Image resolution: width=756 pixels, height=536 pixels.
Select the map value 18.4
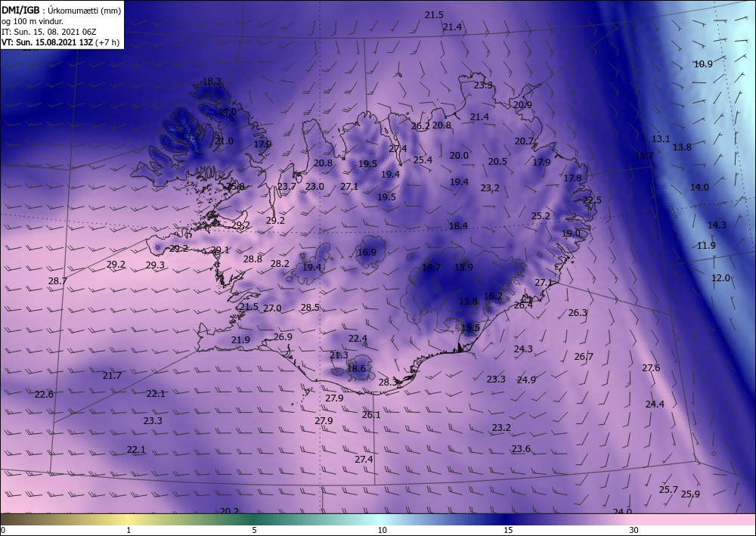tap(459, 225)
